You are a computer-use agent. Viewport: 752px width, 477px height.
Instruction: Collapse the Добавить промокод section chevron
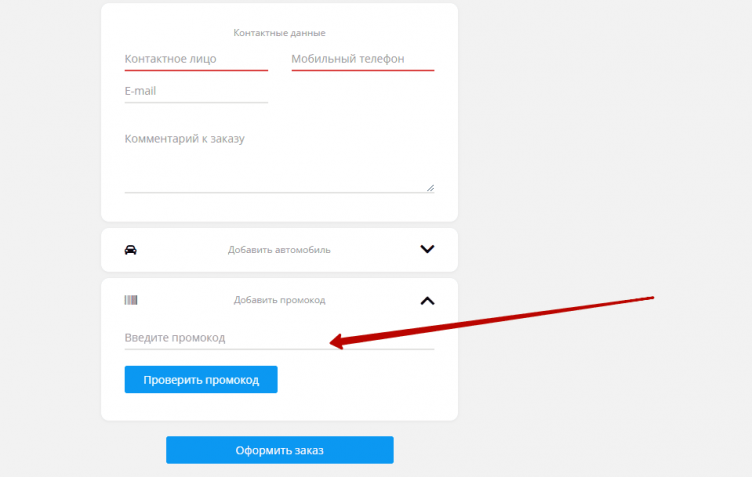[427, 300]
